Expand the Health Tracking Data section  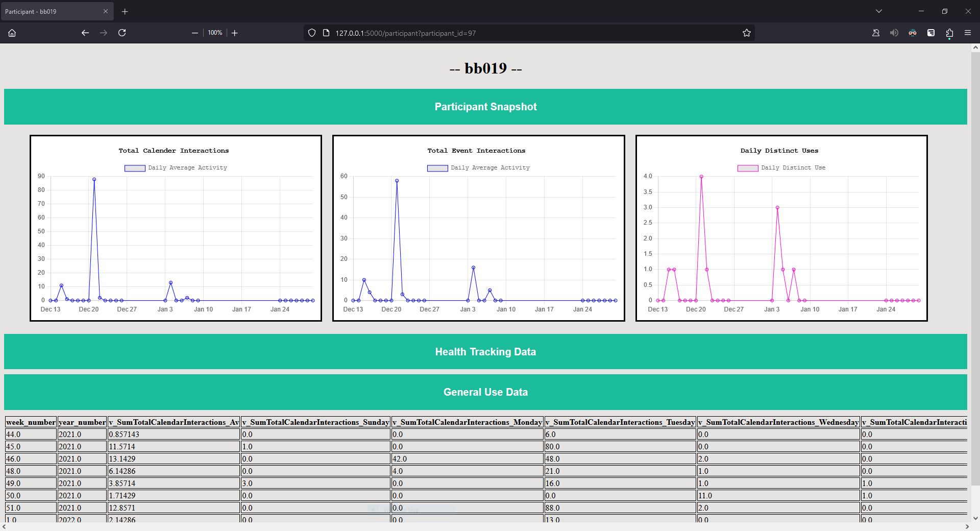(485, 351)
